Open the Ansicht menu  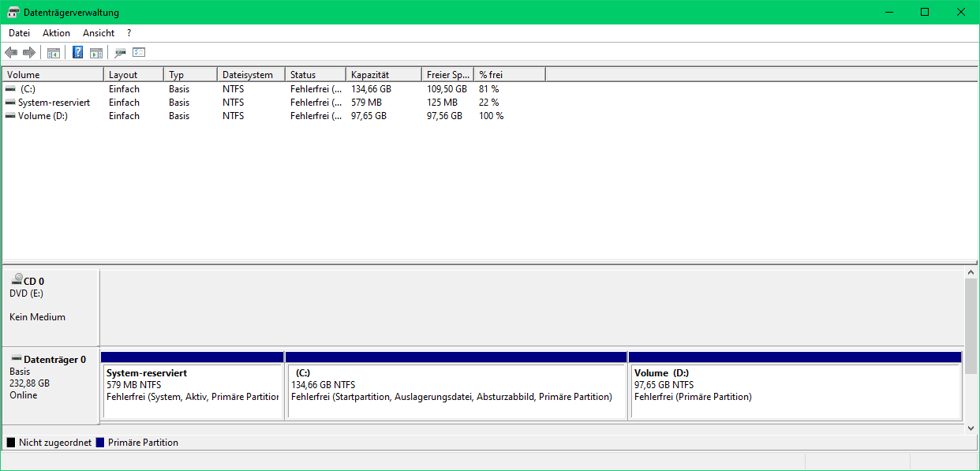click(99, 33)
